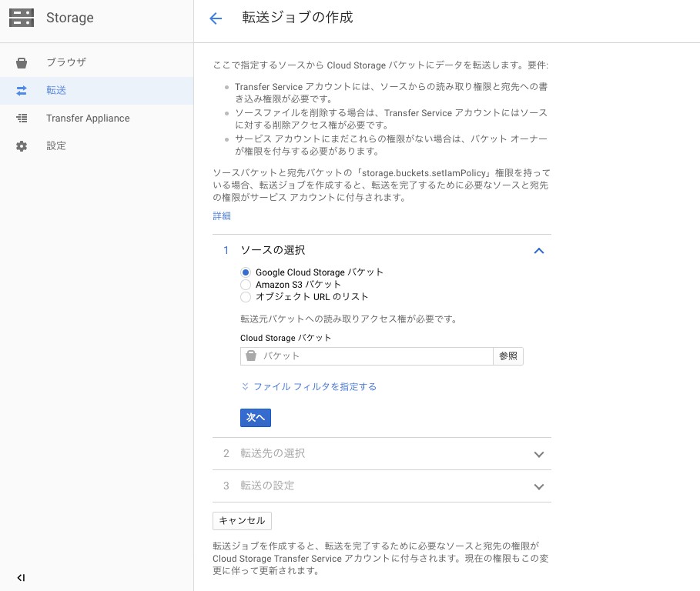The width and height of the screenshot is (700, 591).
Task: Click the bucket icon inside the bucket field
Action: 251,356
